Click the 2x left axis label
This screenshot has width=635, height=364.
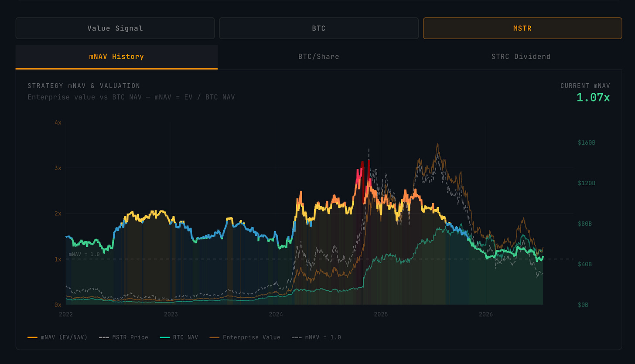pos(58,214)
